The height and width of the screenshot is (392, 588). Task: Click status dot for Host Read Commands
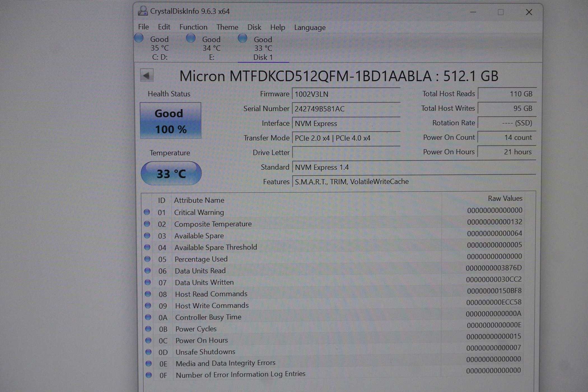click(148, 294)
